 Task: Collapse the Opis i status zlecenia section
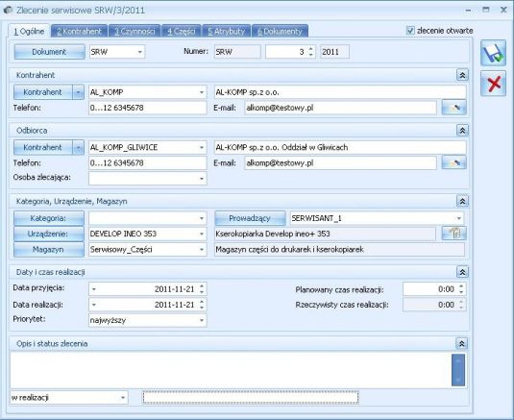461,343
